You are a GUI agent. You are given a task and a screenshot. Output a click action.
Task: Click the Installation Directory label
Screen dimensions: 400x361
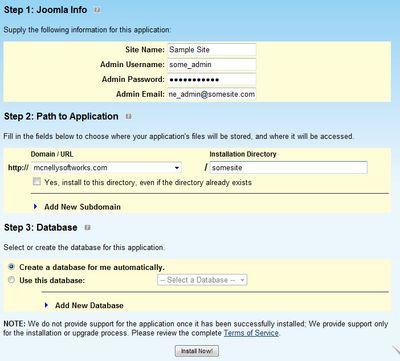coord(243,154)
